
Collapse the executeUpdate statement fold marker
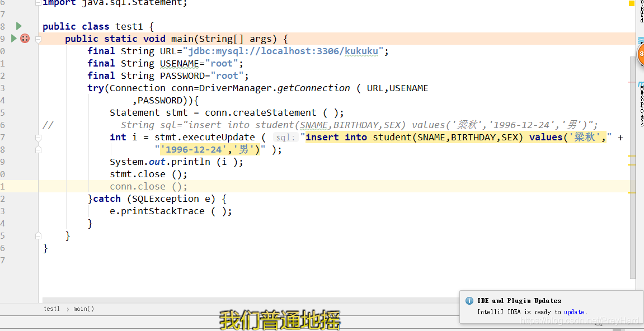[x=38, y=138]
